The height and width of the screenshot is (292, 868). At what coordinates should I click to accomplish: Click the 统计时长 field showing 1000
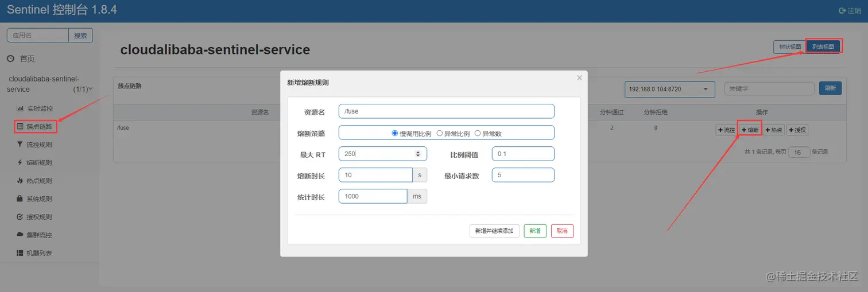tap(373, 196)
